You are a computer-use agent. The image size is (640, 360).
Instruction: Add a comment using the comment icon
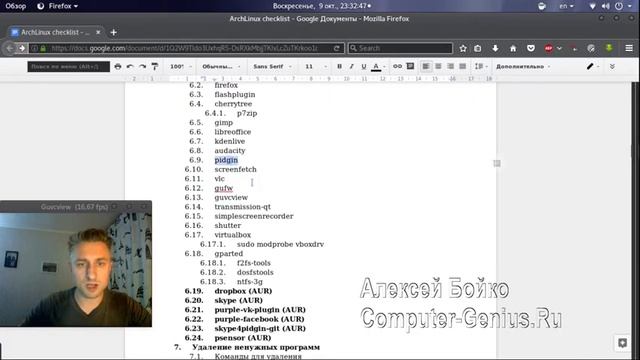click(410, 67)
